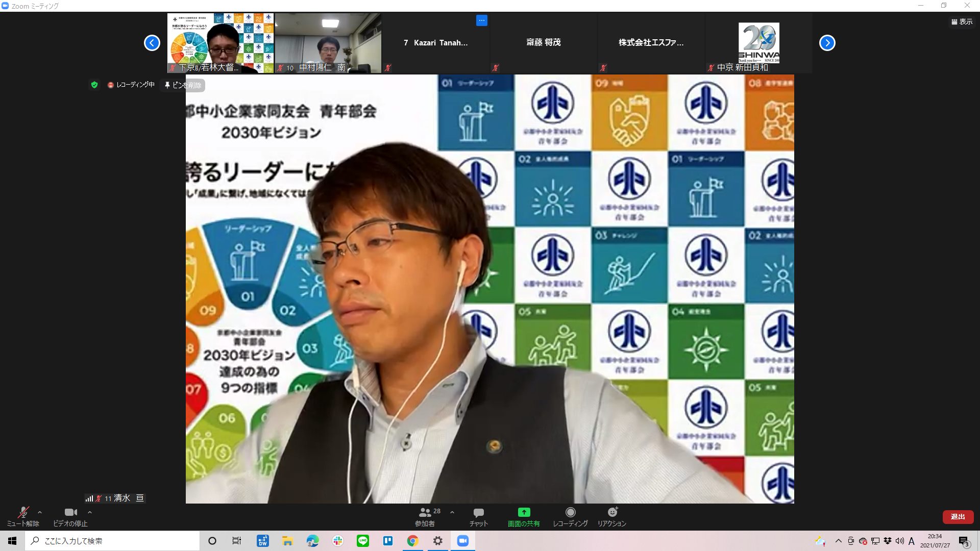Select 株式会社エスファ participant tile
The height and width of the screenshot is (551, 980).
[651, 43]
